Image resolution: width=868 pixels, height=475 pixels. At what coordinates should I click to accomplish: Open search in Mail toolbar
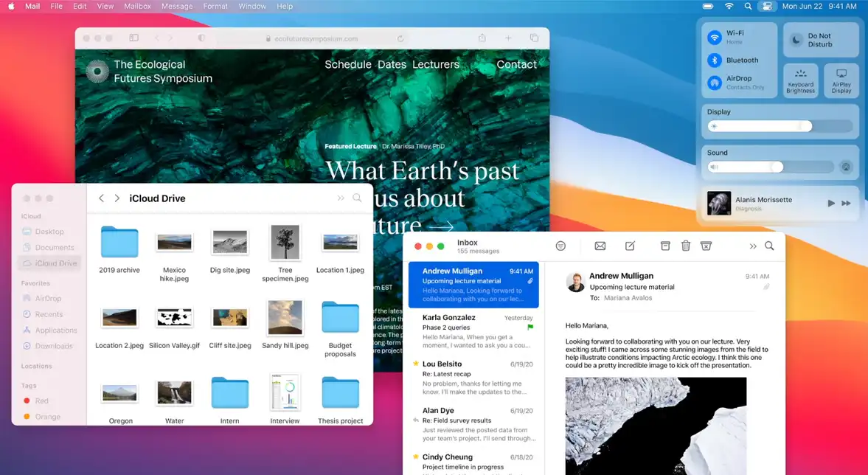point(769,246)
